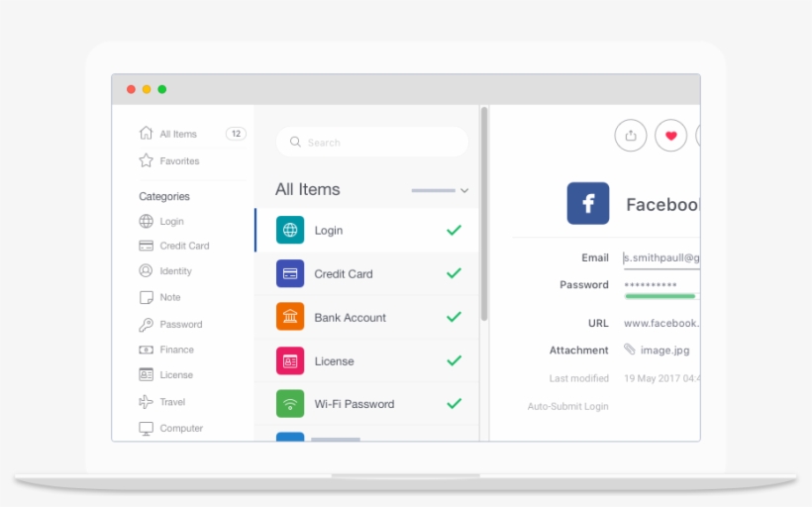This screenshot has width=812, height=507.
Task: Click the Facebook logo icon
Action: [588, 204]
